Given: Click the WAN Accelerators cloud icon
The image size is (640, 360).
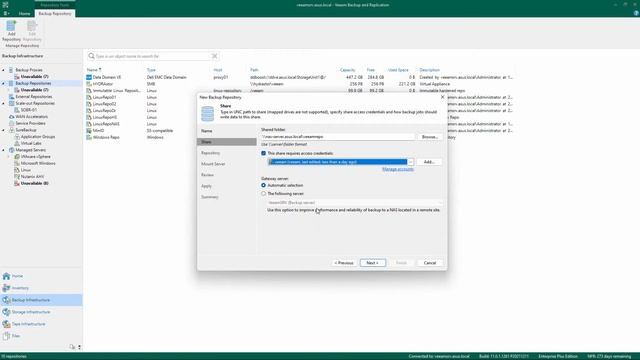Looking at the screenshot, I should click(x=11, y=117).
